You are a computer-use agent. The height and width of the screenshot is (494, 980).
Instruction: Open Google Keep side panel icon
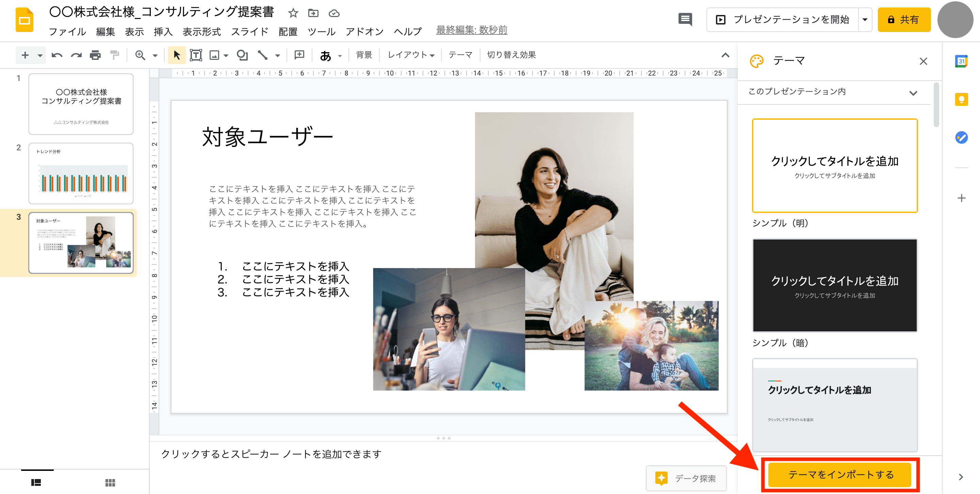click(x=961, y=100)
